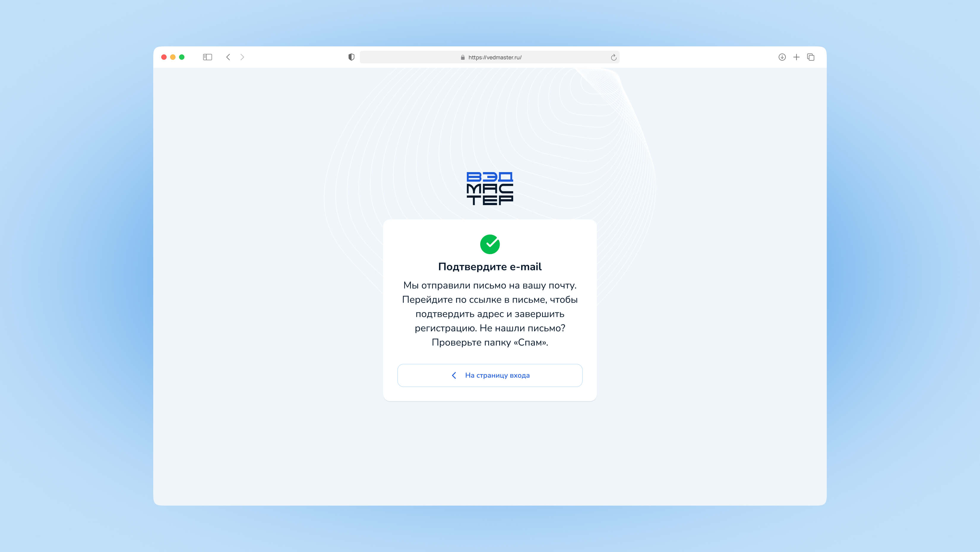Click the https://vedmaster.ru/ URL text
The width and height of the screenshot is (980, 552).
494,57
